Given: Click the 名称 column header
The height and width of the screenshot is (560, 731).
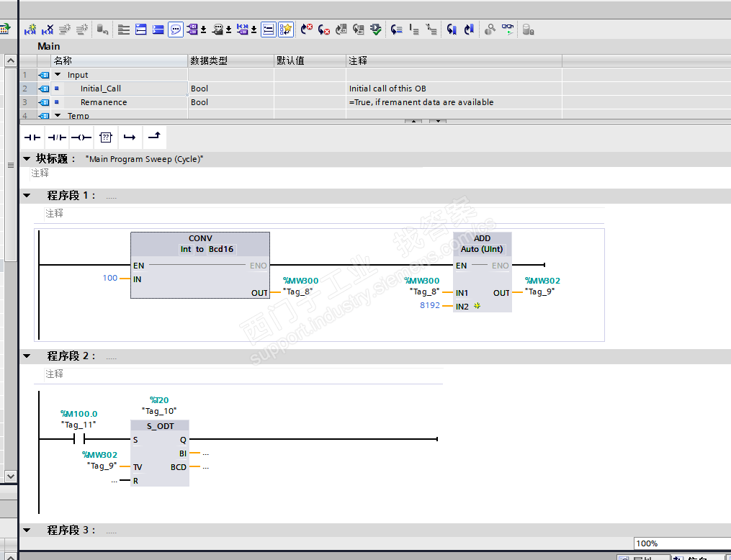Looking at the screenshot, I should (119, 60).
